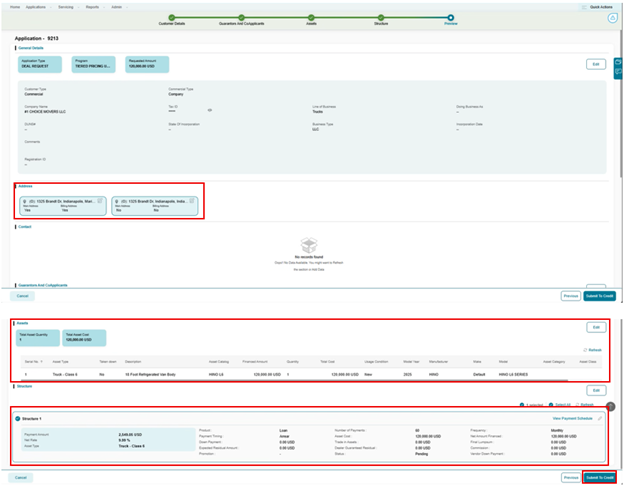Expand the Reports menu

[x=94, y=6]
